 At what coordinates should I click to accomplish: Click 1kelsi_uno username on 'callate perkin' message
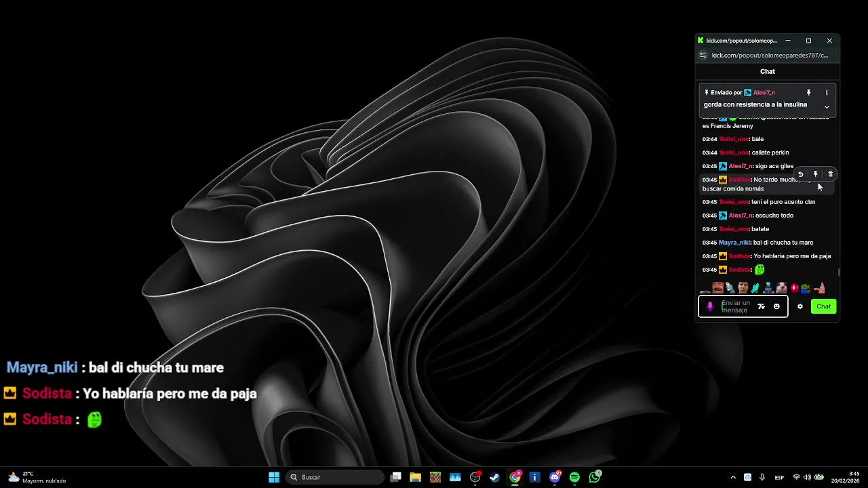[x=734, y=152]
